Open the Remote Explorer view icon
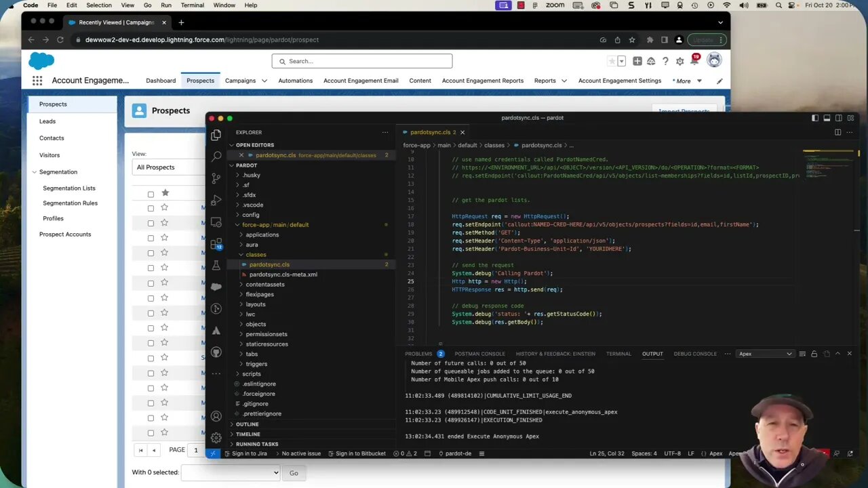Viewport: 868px width, 488px height. pos(216,222)
